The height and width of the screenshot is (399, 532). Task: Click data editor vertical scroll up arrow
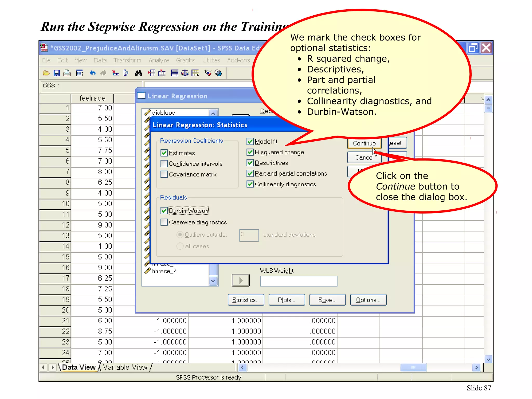[488, 100]
